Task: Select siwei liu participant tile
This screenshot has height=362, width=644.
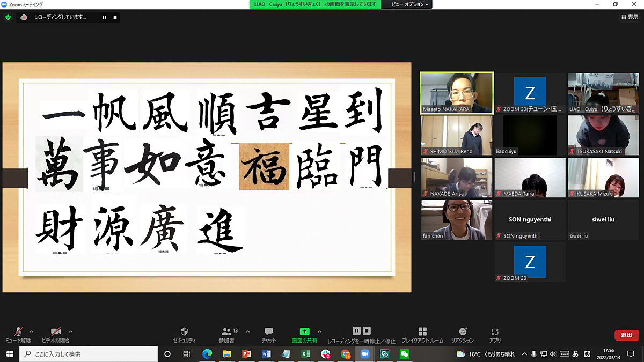Action: pyautogui.click(x=603, y=220)
